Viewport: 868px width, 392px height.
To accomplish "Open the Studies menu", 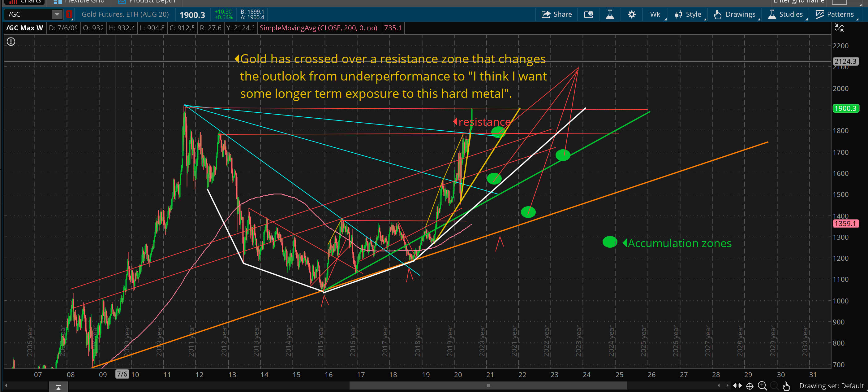I will pos(785,14).
